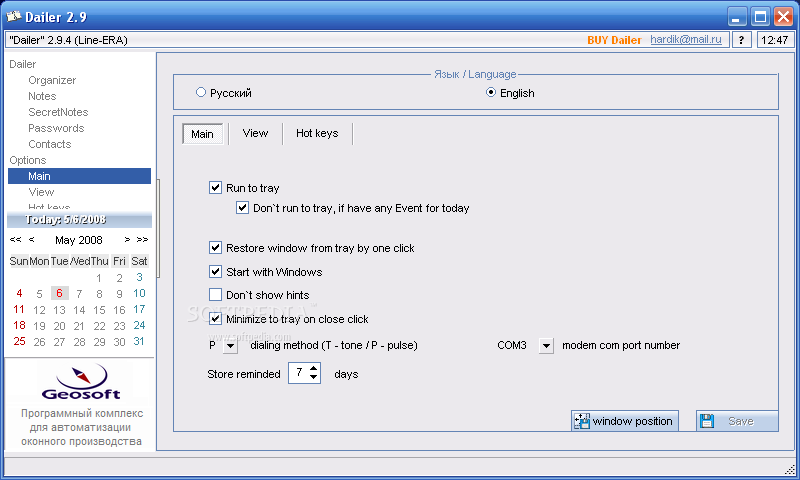Go to previous month with < arrow
Screen dimensions: 800x480
coord(32,239)
